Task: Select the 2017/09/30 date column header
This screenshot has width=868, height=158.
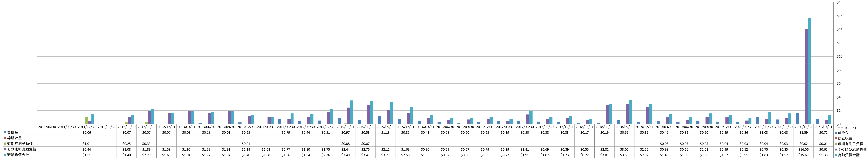Action: (x=544, y=127)
